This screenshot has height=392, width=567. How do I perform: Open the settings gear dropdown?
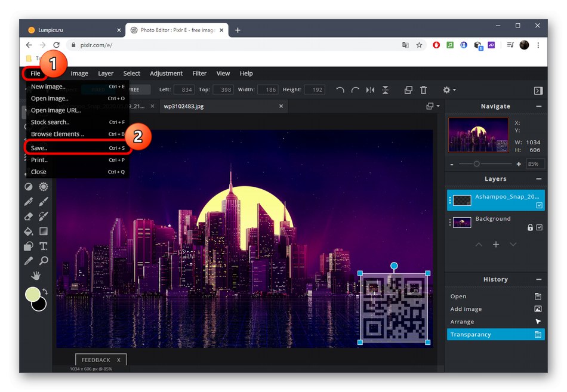(x=449, y=89)
